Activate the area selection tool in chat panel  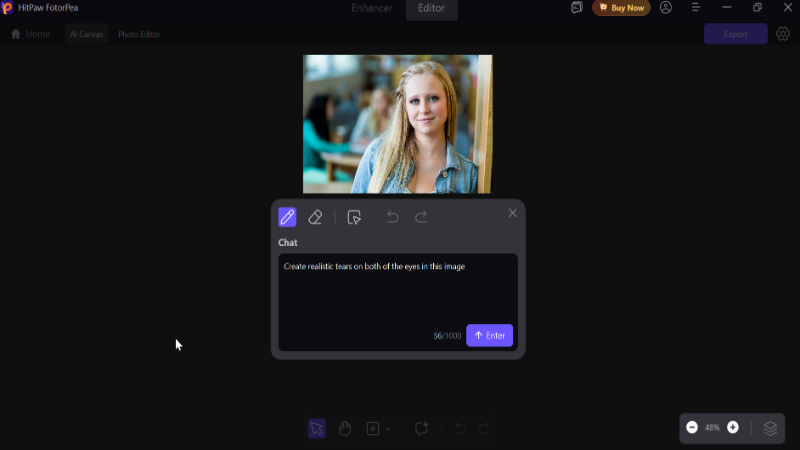(354, 217)
